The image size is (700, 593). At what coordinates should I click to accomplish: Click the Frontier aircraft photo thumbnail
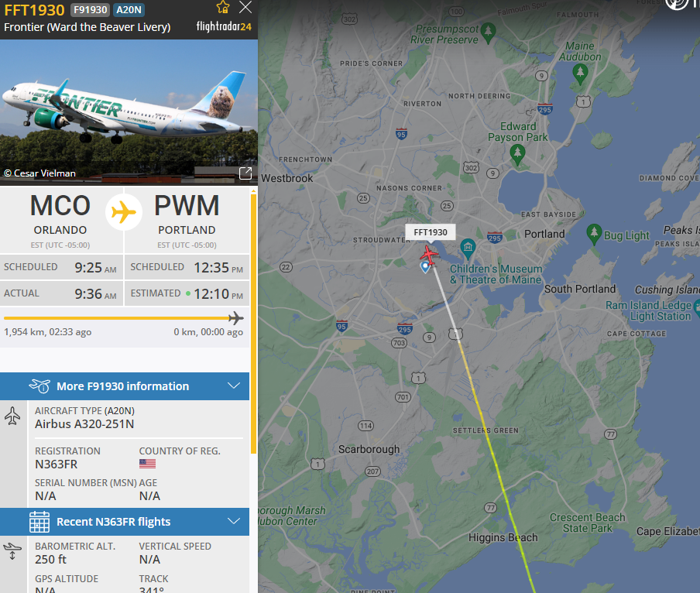[129, 112]
